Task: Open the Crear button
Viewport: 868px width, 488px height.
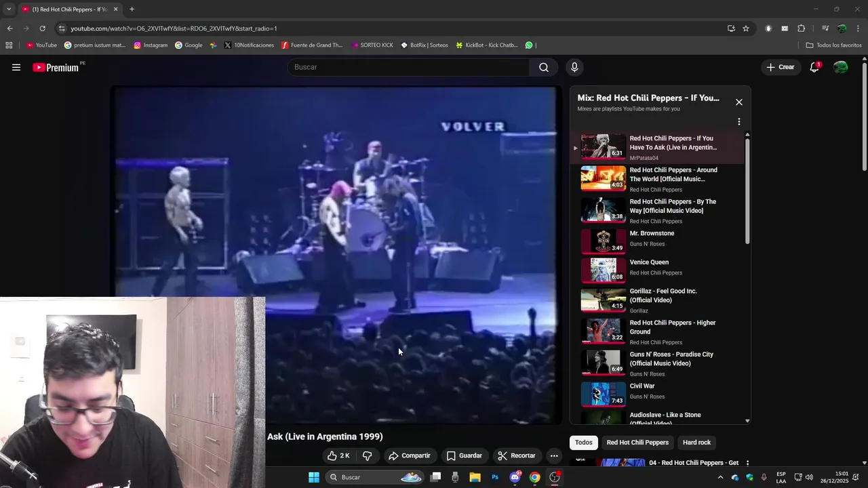Action: point(781,67)
